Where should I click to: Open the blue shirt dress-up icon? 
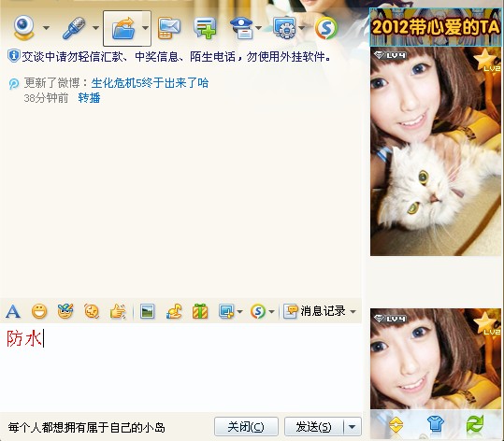(x=435, y=424)
